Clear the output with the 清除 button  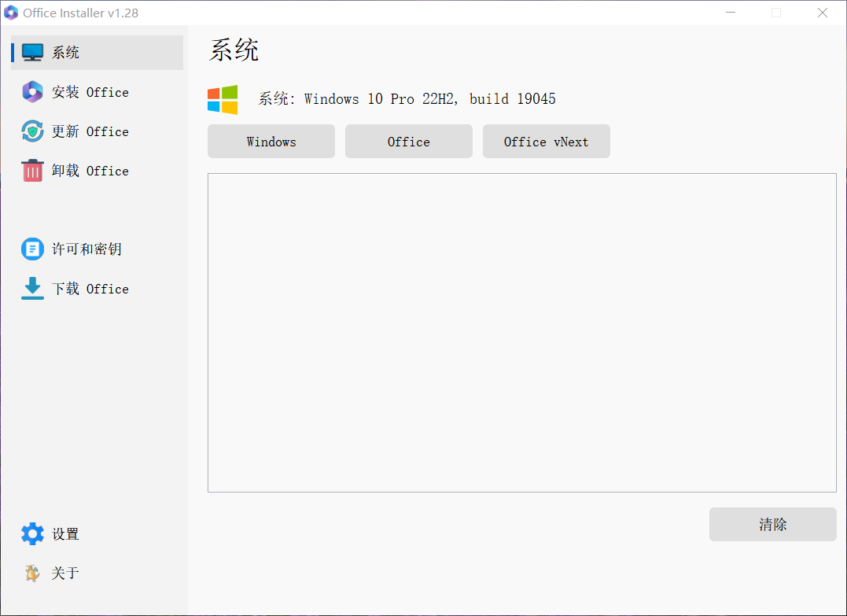(772, 524)
